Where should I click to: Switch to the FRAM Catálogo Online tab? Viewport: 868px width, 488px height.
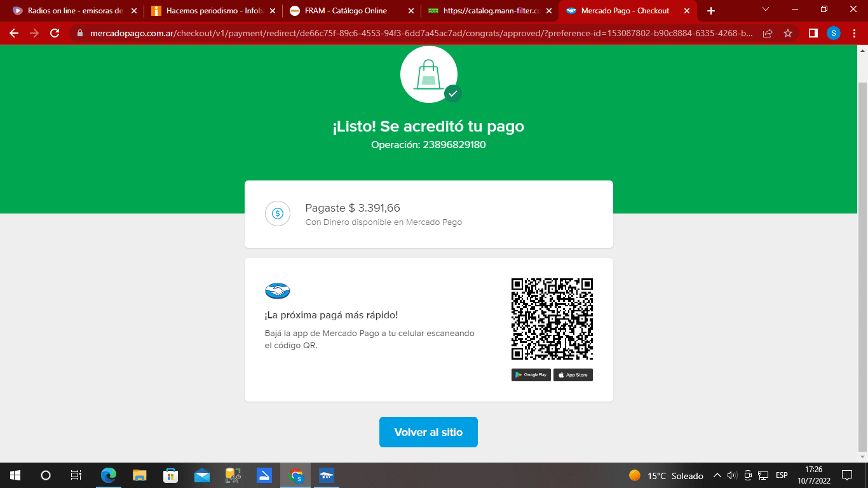tap(351, 11)
